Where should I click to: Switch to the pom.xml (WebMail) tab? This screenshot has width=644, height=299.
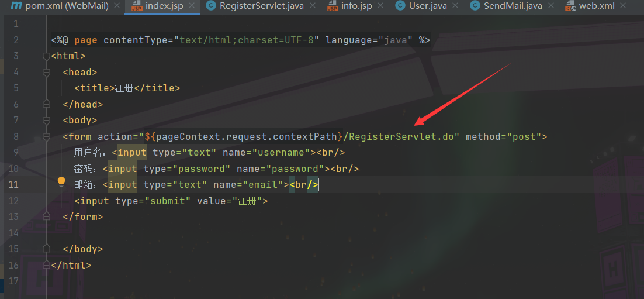coord(67,6)
